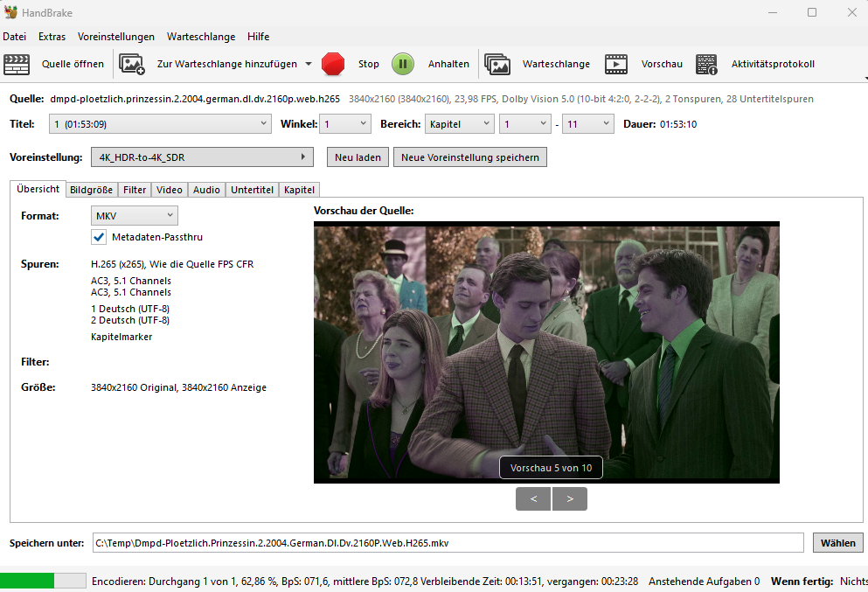Click the Wenn fertig label in status bar
The width and height of the screenshot is (868, 592).
coord(802,582)
